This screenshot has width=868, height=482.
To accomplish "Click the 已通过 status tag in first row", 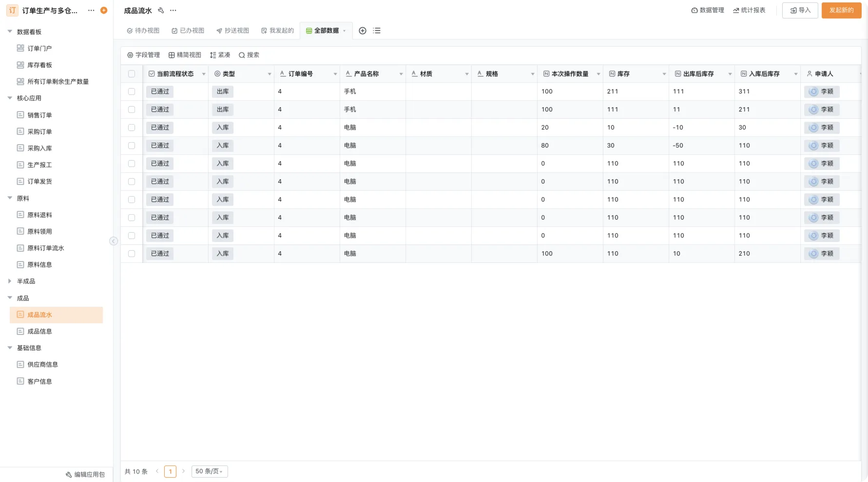I will pos(160,92).
